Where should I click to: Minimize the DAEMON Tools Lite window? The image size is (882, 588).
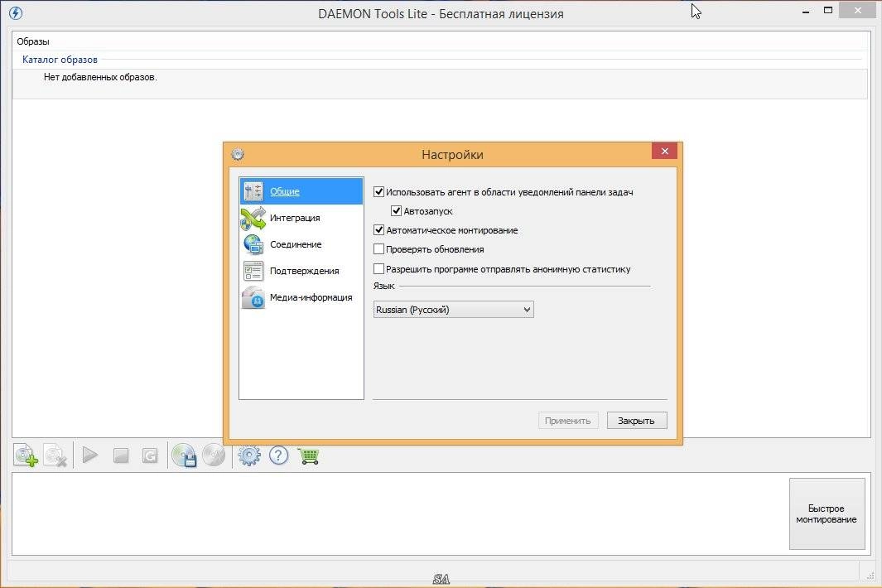806,12
